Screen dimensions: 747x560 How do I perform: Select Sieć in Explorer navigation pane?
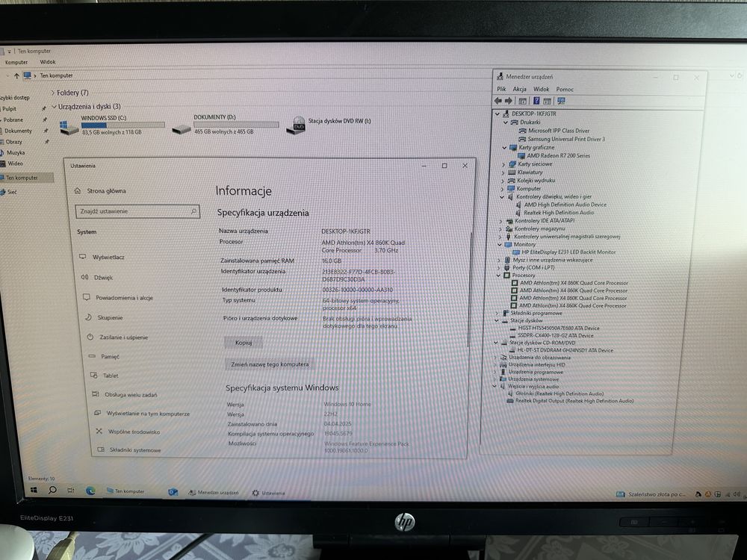(11, 192)
